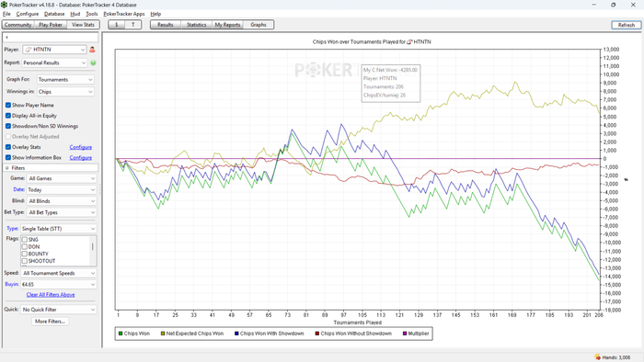Click the Hands count icon in status bar
The height and width of the screenshot is (362, 644).
597,357
